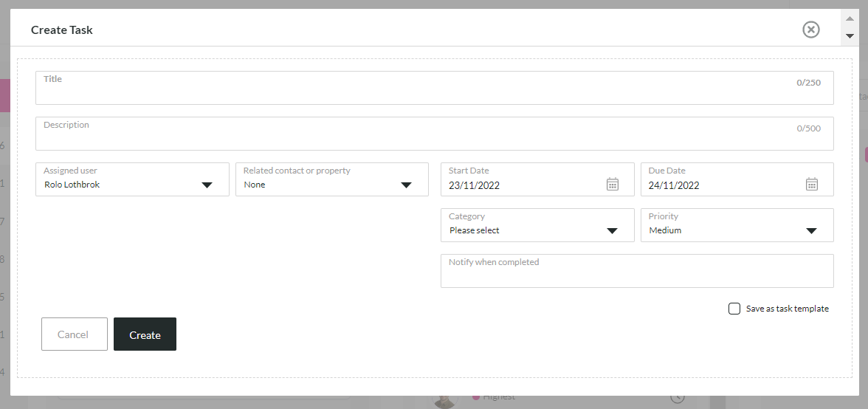This screenshot has width=868, height=409.
Task: Open the Category dropdown
Action: (x=537, y=225)
